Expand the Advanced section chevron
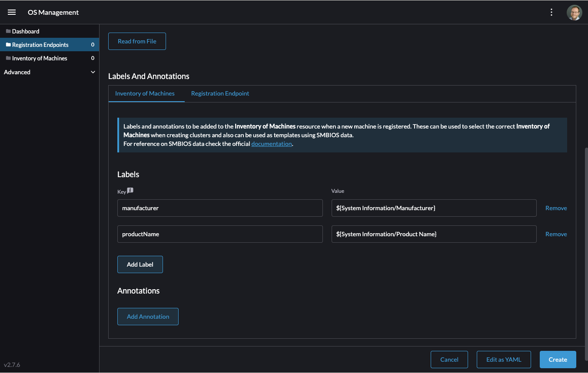 (x=93, y=72)
